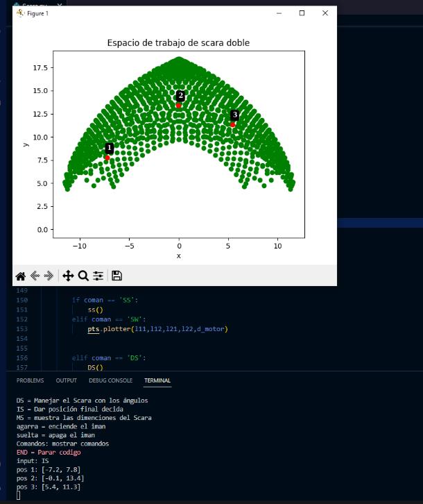
Task: Maximize the Figure 1 window
Action: [x=302, y=13]
